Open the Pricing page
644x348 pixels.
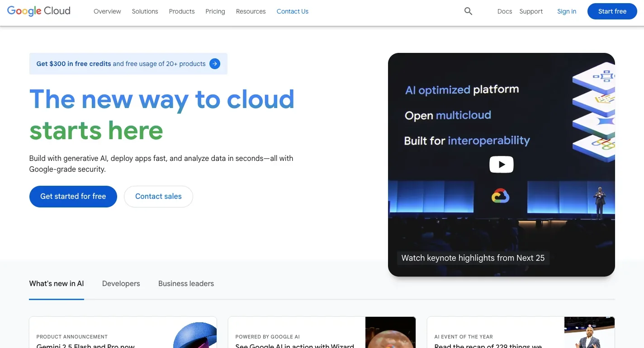point(215,11)
